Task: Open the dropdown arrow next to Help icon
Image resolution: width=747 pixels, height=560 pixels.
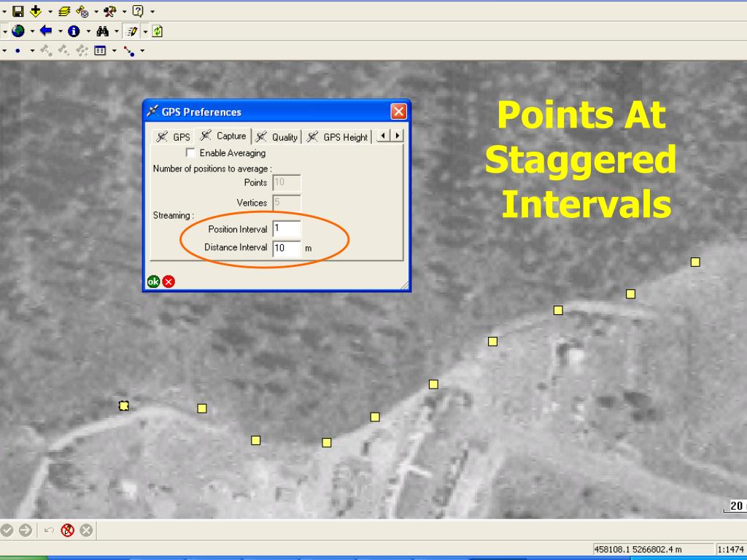Action: pyautogui.click(x=152, y=12)
